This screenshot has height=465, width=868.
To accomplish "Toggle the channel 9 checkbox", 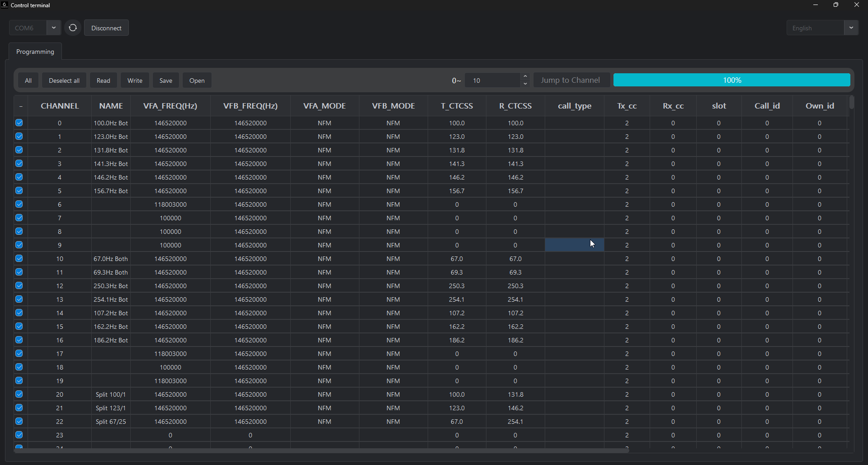I will 19,245.
